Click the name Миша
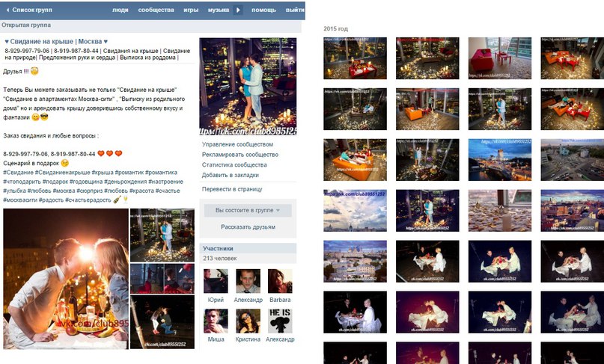The height and width of the screenshot is (364, 604). (x=216, y=339)
